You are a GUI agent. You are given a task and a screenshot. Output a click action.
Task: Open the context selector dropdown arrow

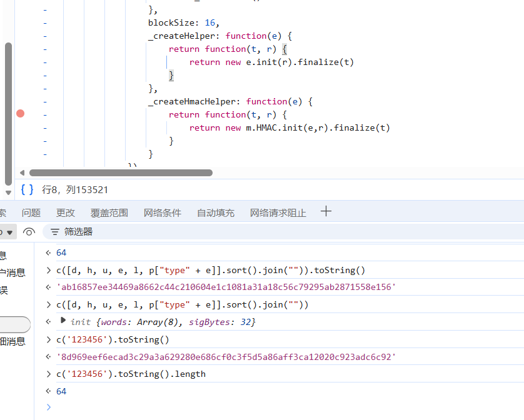point(9,232)
